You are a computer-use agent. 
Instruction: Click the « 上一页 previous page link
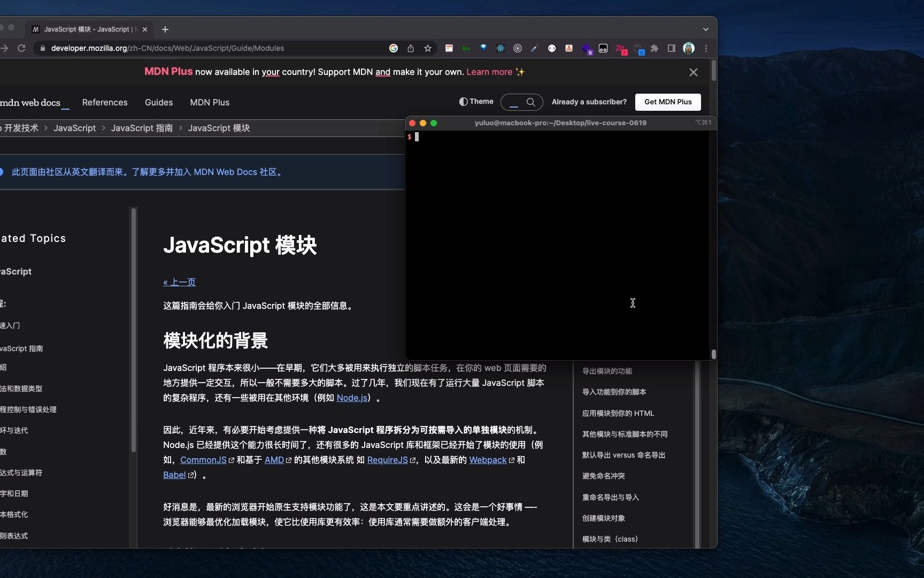[x=180, y=282]
